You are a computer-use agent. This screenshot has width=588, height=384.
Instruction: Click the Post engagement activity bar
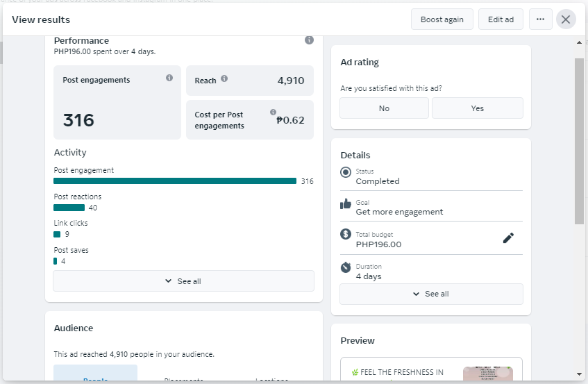(175, 181)
